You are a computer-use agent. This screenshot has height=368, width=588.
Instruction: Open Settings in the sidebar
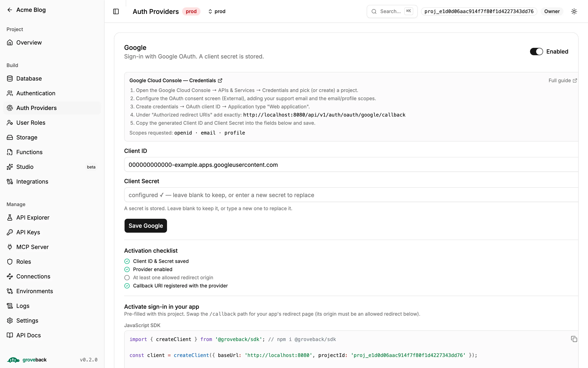pyautogui.click(x=52, y=321)
